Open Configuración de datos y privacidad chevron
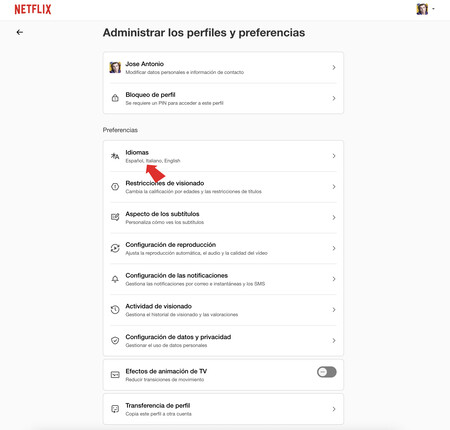 (x=334, y=341)
